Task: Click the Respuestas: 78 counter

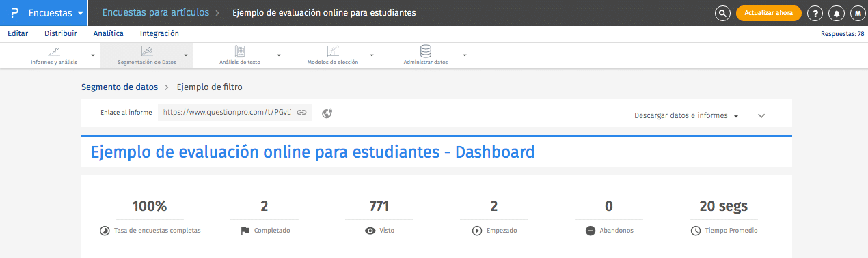Action: click(842, 33)
